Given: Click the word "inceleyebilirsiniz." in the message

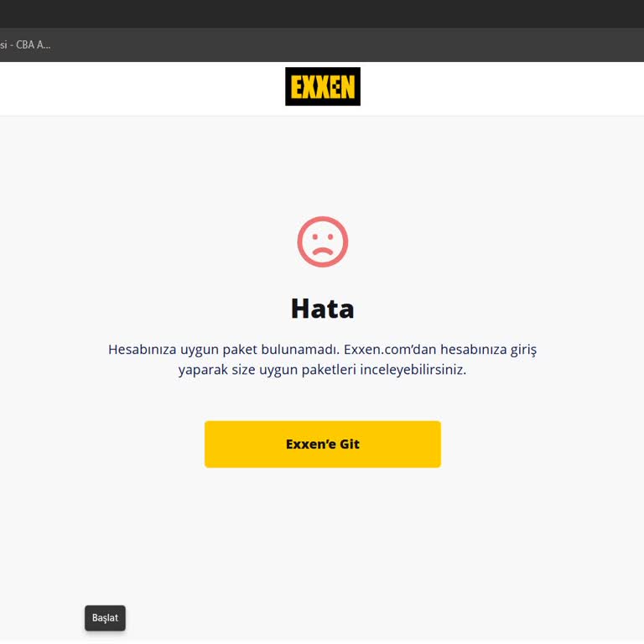Looking at the screenshot, I should [413, 370].
